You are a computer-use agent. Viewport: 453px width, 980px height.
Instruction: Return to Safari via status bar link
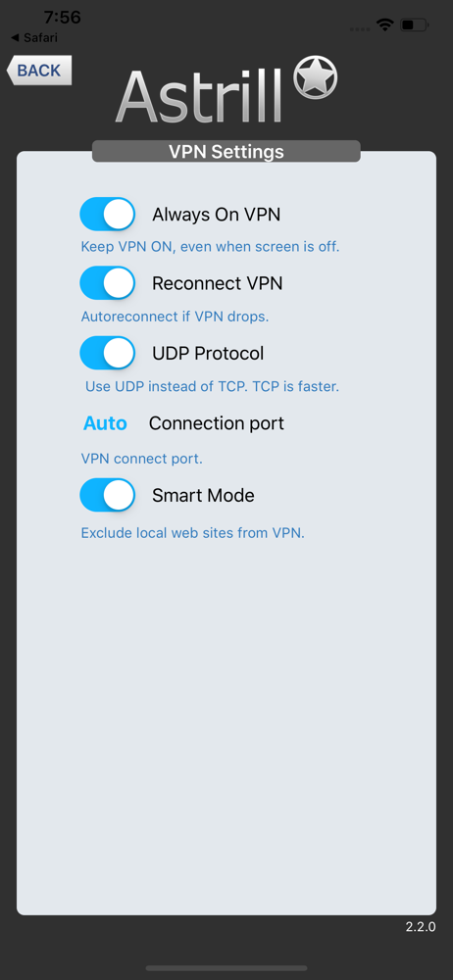click(x=34, y=37)
